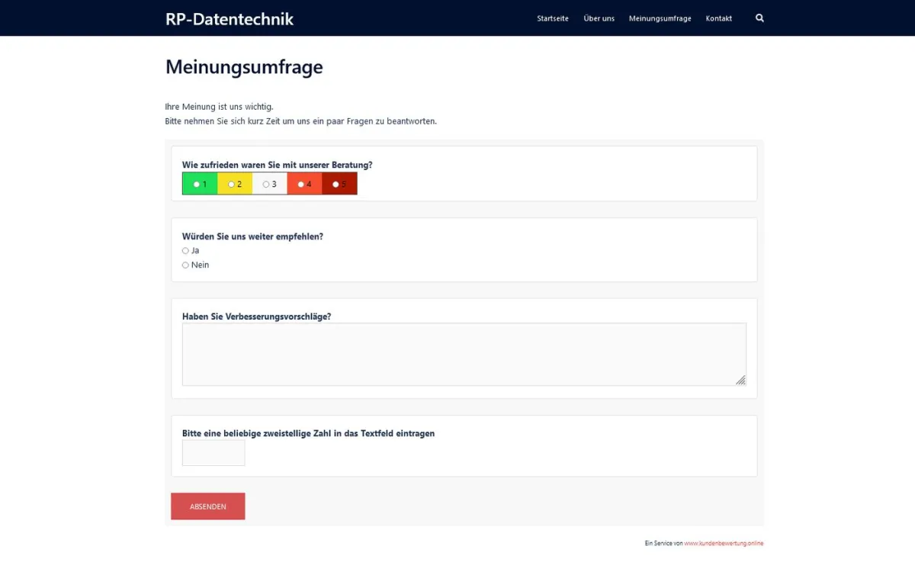The height and width of the screenshot is (588, 915).
Task: Open the kundenbewertung.online footer link
Action: (x=724, y=543)
